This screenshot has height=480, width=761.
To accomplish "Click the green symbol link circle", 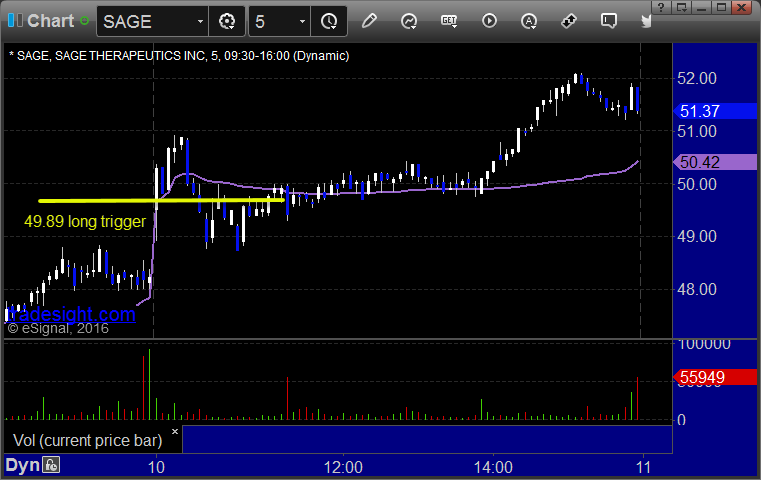I will coord(84,21).
